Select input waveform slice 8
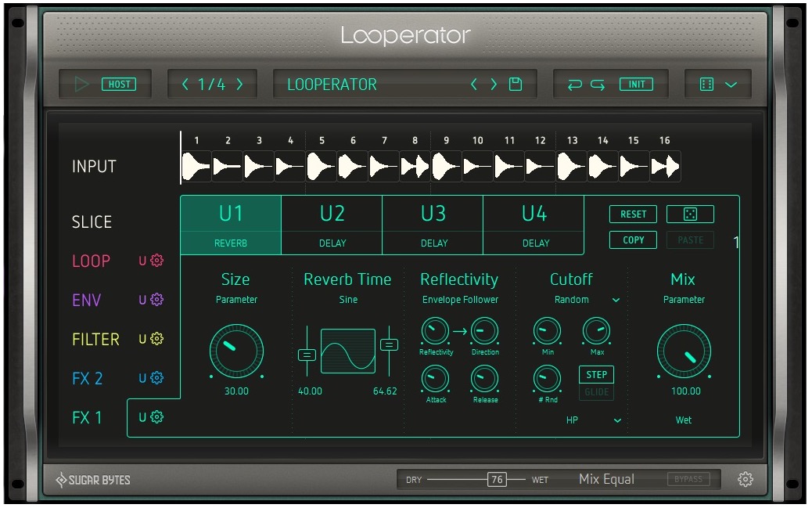The width and height of the screenshot is (812, 508). (x=415, y=167)
